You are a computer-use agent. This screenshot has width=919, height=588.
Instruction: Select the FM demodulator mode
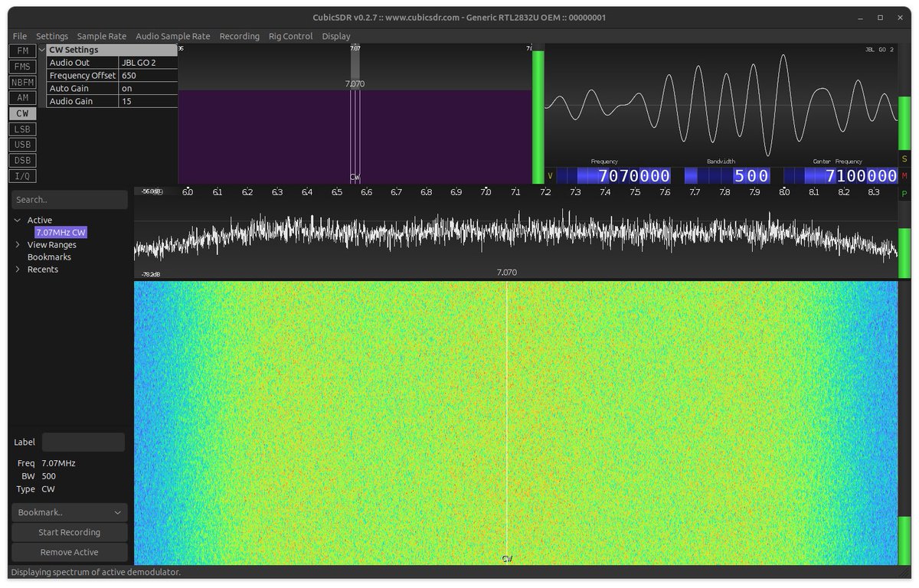point(22,51)
